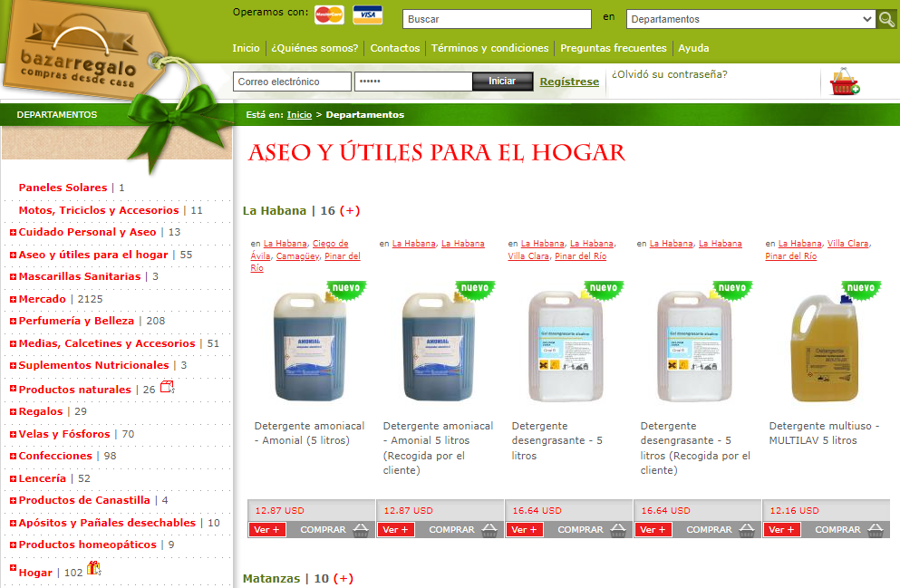The height and width of the screenshot is (588, 900).
Task: Open Preguntas frecuentes page
Action: pos(613,48)
